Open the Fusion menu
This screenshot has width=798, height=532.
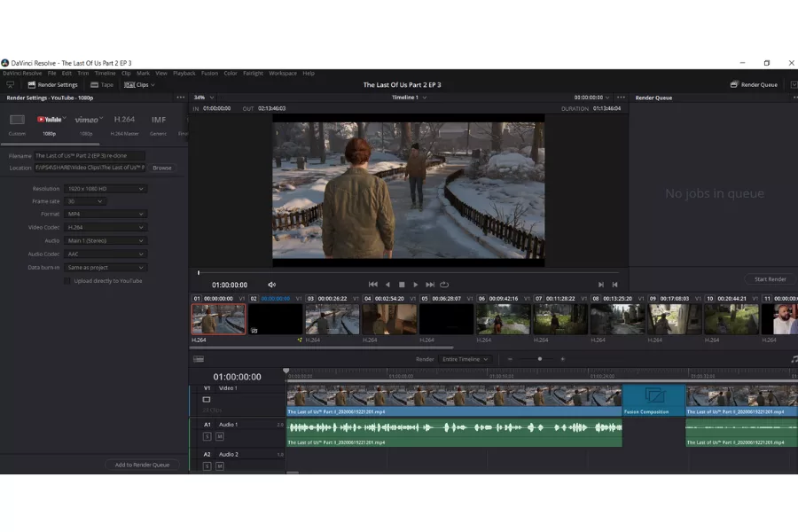click(209, 74)
